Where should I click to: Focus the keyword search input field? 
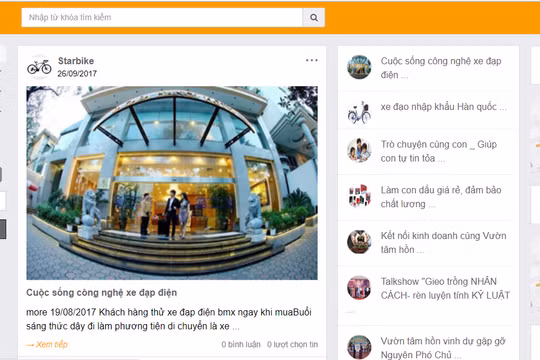tap(162, 18)
